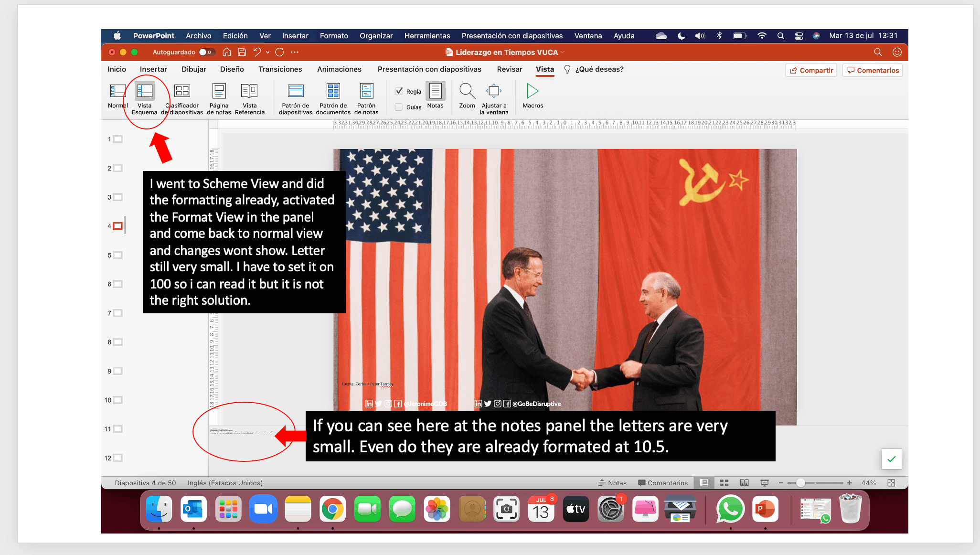Viewport: 980px width, 555px height.
Task: Switch to Vista Referencia
Action: coord(249,98)
